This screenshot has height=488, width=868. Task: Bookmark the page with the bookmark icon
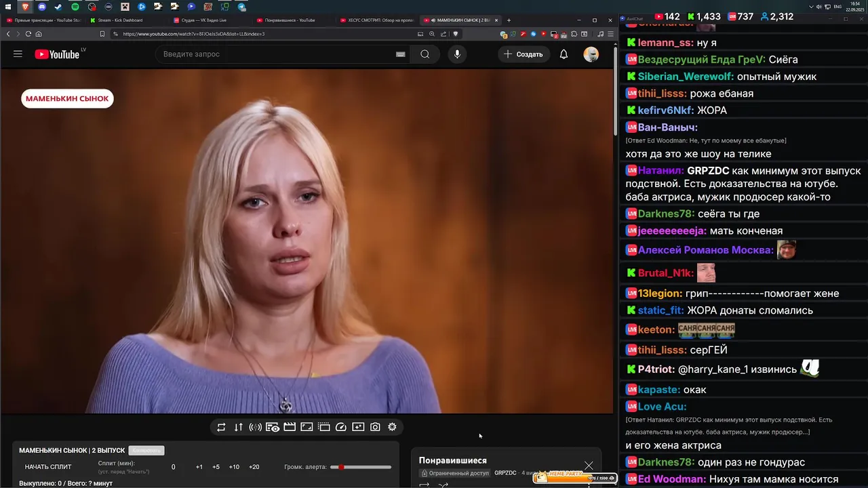tap(102, 34)
